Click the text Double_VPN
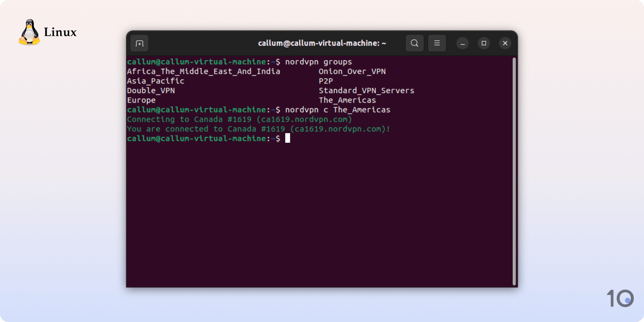 coord(151,91)
